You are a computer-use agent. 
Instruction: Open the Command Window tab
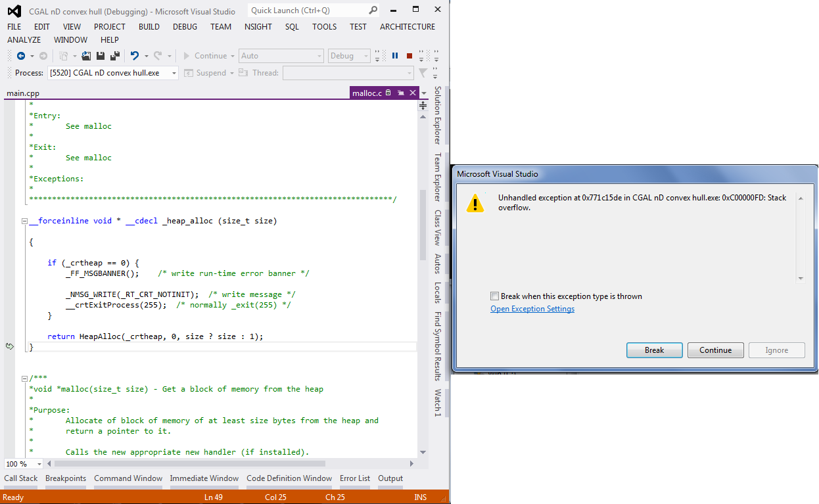pos(128,478)
